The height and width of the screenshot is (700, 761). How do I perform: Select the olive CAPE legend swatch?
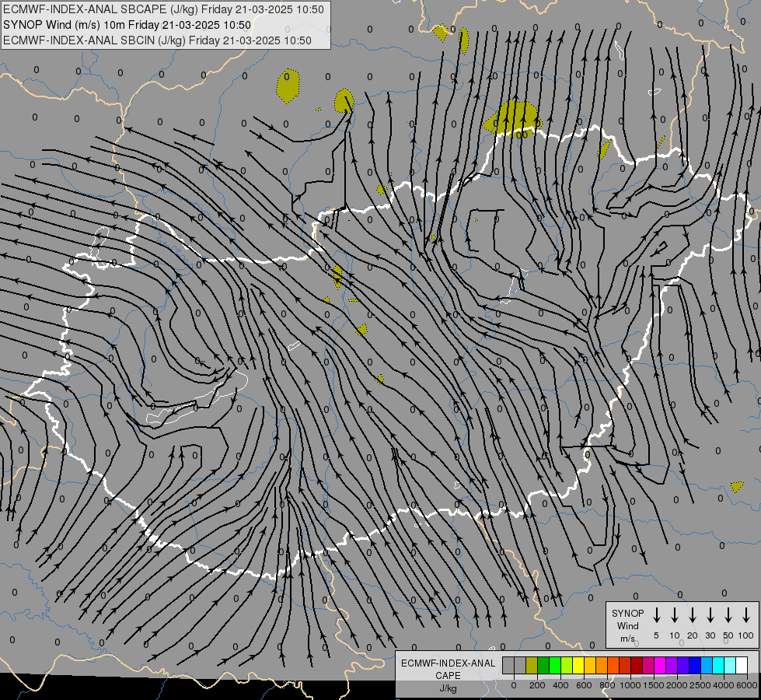coord(532,665)
